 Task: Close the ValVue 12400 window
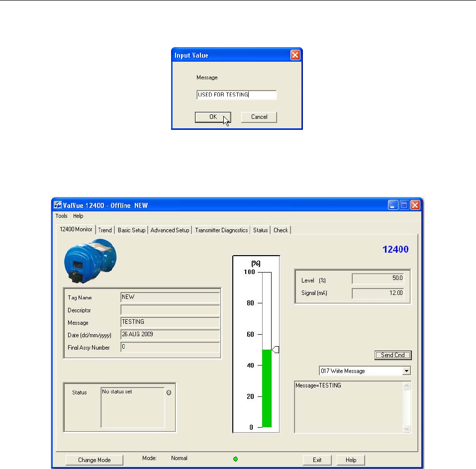[415, 205]
